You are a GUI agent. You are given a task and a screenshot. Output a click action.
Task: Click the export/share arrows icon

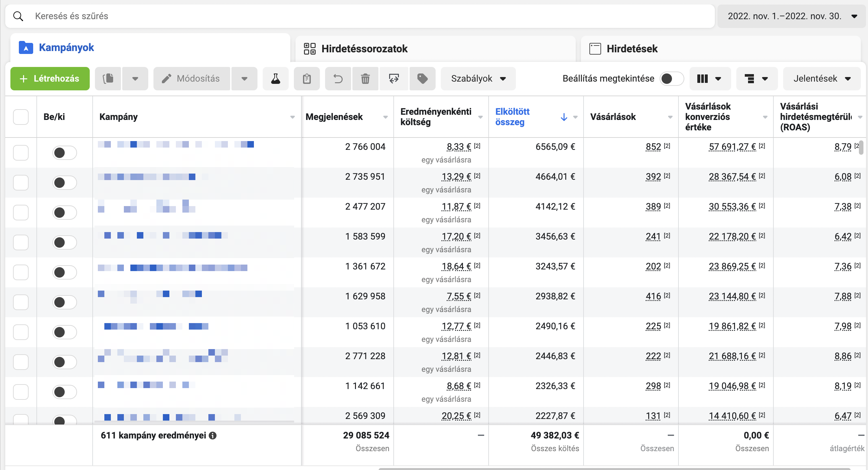click(x=394, y=79)
